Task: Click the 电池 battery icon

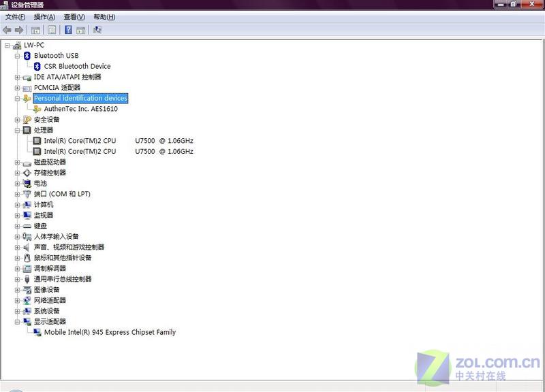Action: 27,183
